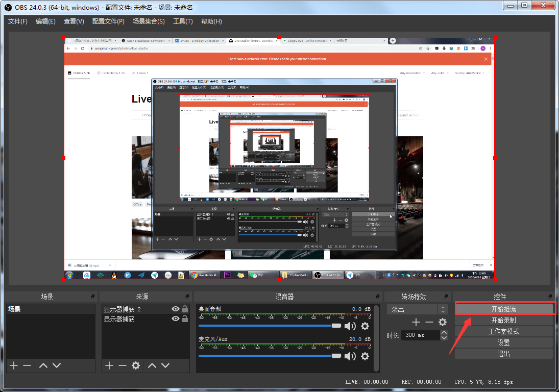The width and height of the screenshot is (559, 392).
Task: Remove selected source using minus icon
Action: [123, 365]
